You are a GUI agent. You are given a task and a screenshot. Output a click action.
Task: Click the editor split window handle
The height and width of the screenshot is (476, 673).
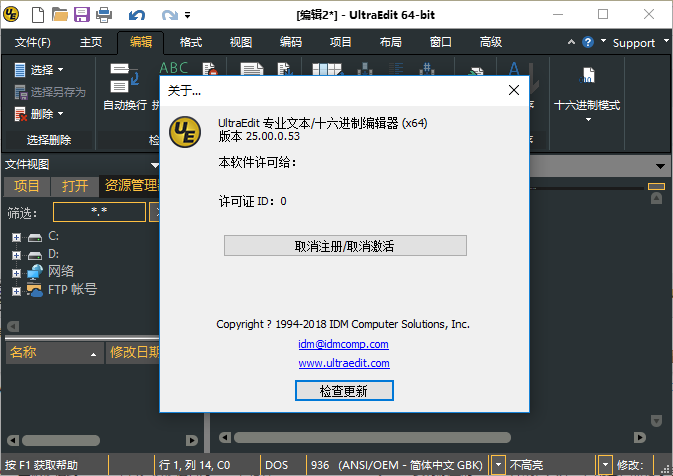(656, 186)
